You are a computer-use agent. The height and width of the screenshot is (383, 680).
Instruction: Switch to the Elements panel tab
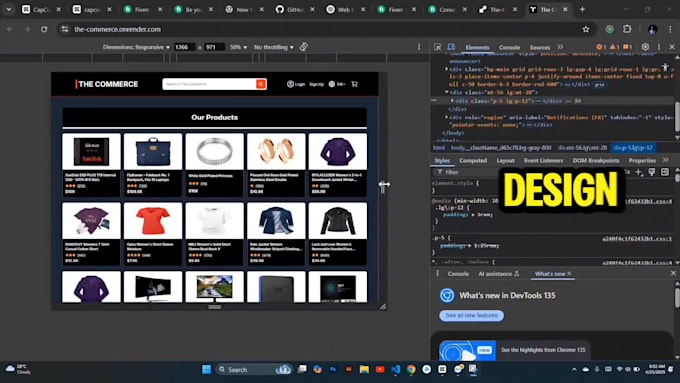click(x=477, y=47)
